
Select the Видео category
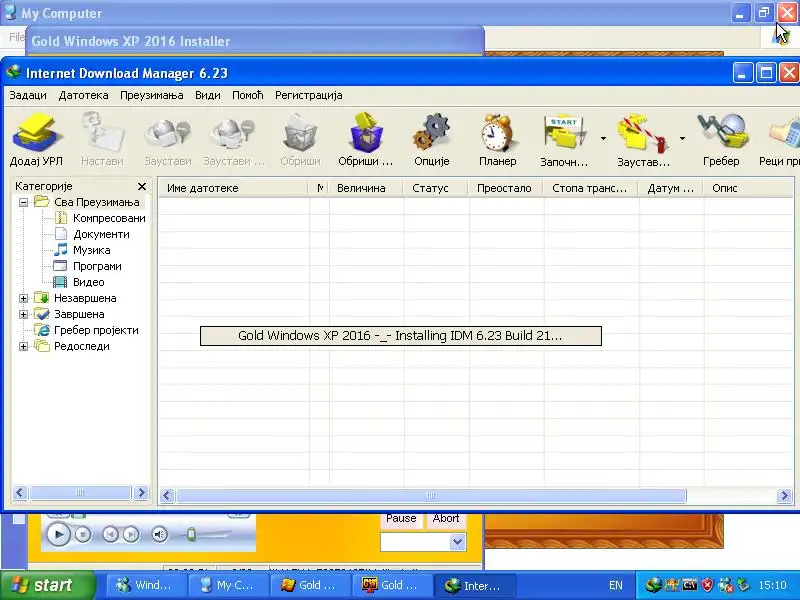pos(88,282)
